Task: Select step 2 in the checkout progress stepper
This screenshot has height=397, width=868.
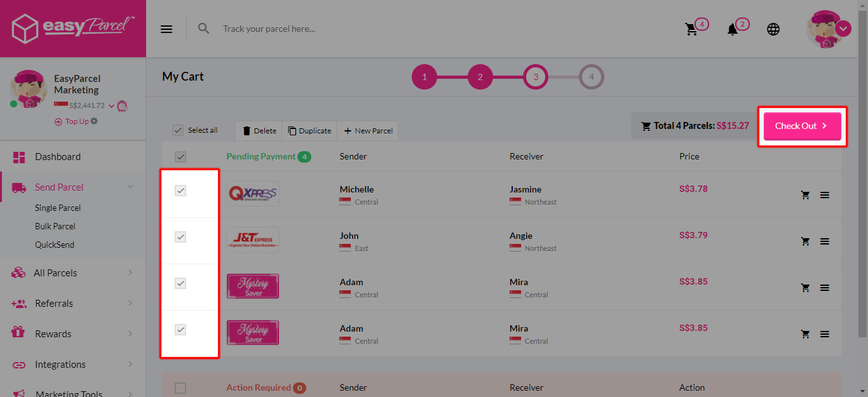Action: pyautogui.click(x=480, y=76)
